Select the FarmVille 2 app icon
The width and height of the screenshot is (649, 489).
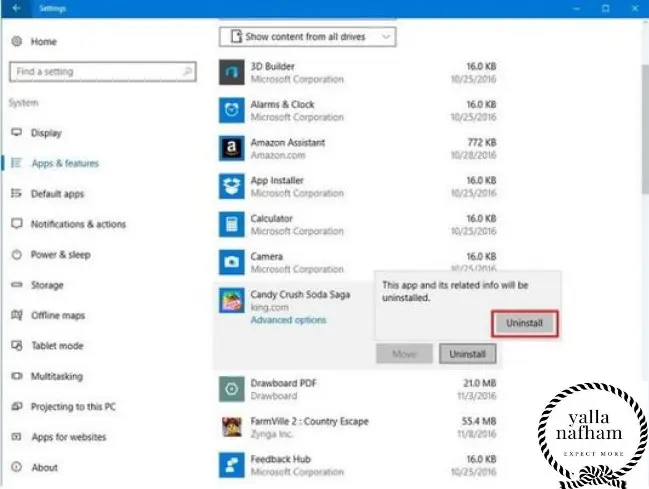click(x=231, y=427)
